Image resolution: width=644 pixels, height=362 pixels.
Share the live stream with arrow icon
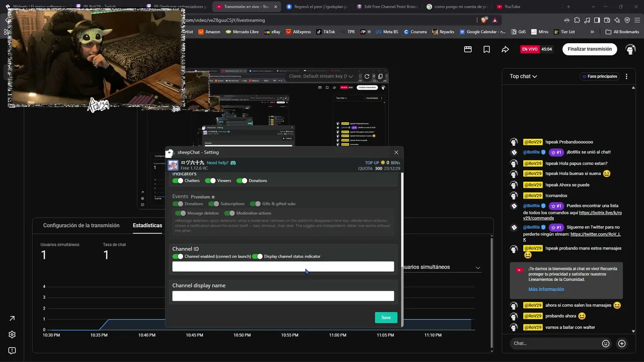[x=505, y=49]
